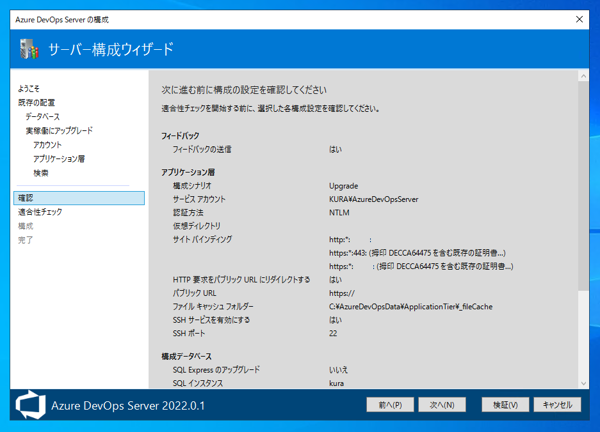
Task: Click the Upgrade scenario value
Action: pyautogui.click(x=344, y=186)
